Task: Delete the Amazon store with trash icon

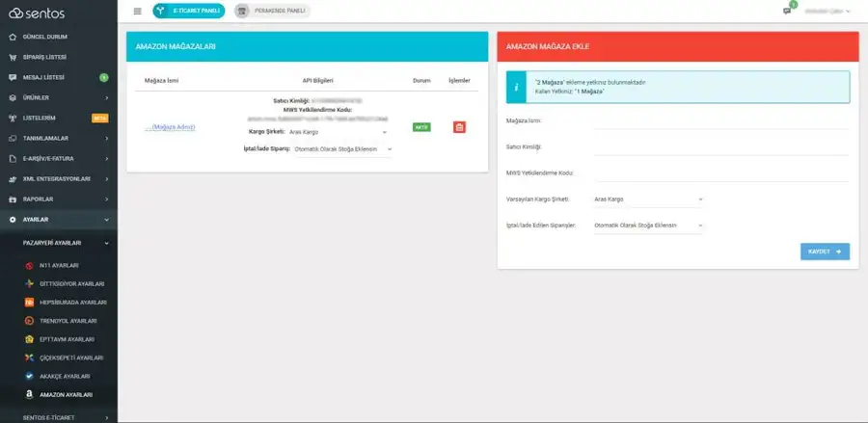Action: point(459,127)
